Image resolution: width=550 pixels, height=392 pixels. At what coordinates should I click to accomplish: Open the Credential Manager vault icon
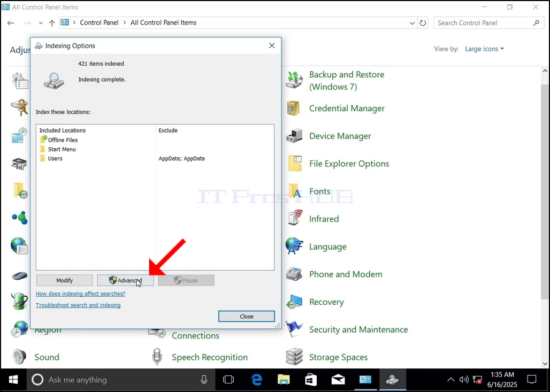[294, 109]
